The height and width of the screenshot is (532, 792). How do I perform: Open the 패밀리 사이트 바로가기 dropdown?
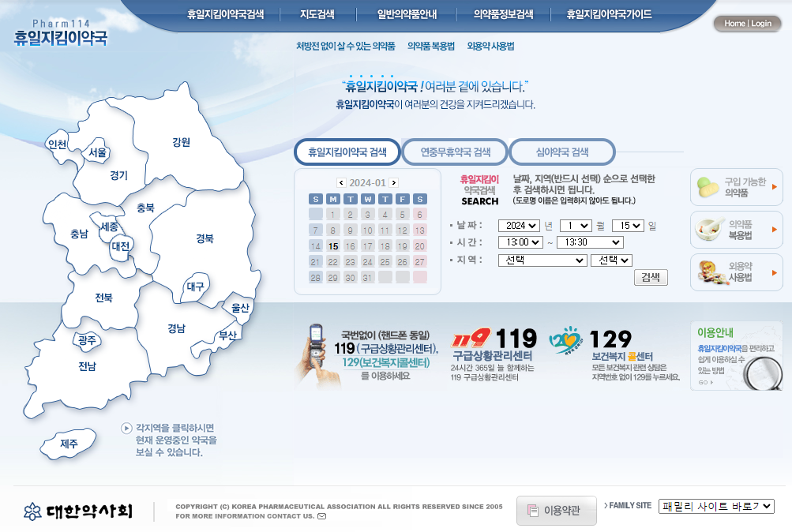716,506
